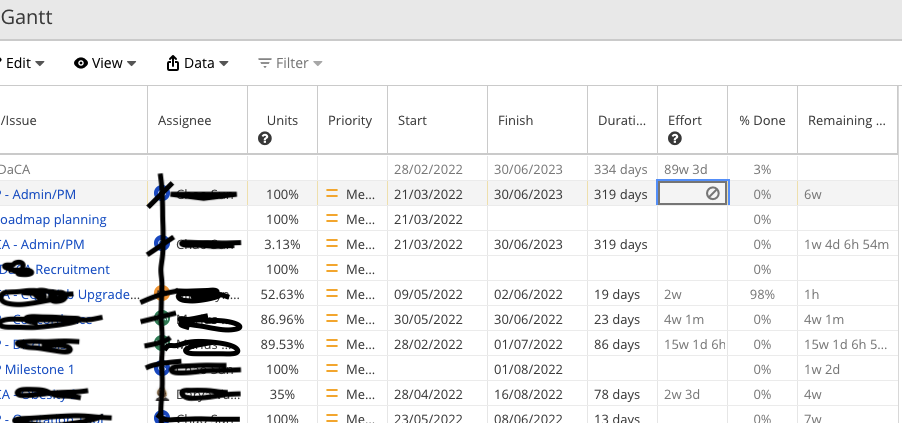Screen dimensions: 902x423
Task: Open the Roadmap planning issue link
Action: [53, 219]
